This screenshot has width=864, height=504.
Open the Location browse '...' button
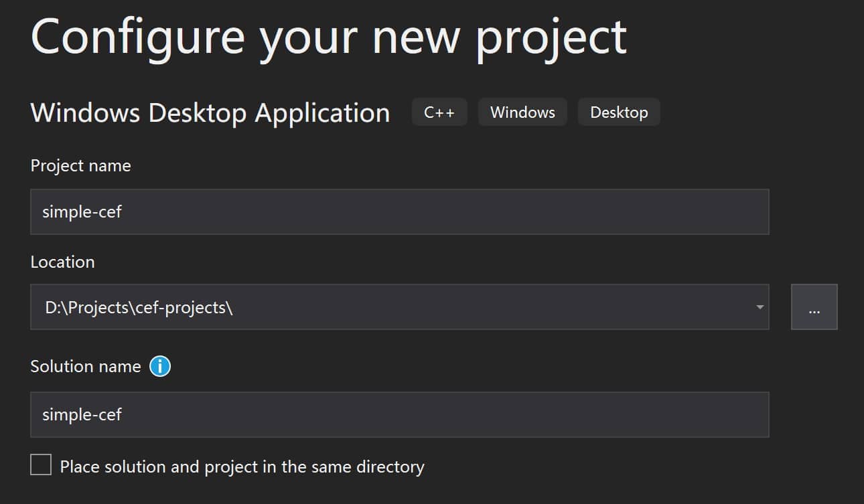click(814, 307)
